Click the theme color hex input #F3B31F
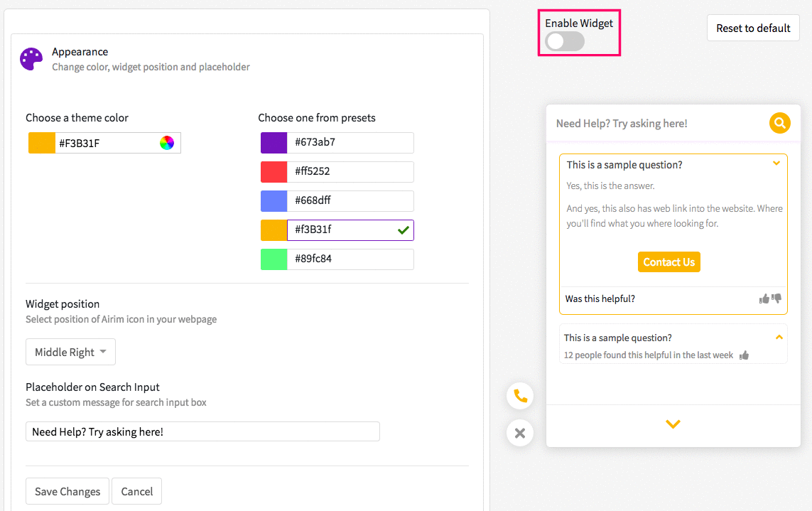 [x=106, y=143]
